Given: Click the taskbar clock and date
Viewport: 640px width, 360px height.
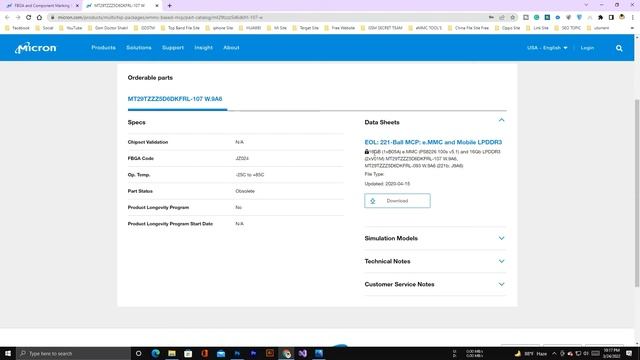Looking at the screenshot, I should click(x=611, y=353).
